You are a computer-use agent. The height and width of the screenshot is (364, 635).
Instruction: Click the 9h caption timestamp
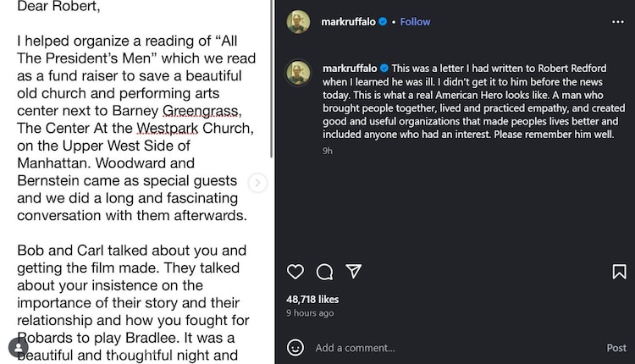tap(327, 151)
